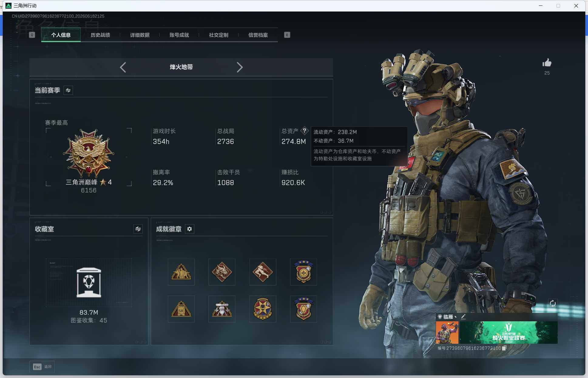Copy the player ID number
This screenshot has width=588, height=378.
504,348
